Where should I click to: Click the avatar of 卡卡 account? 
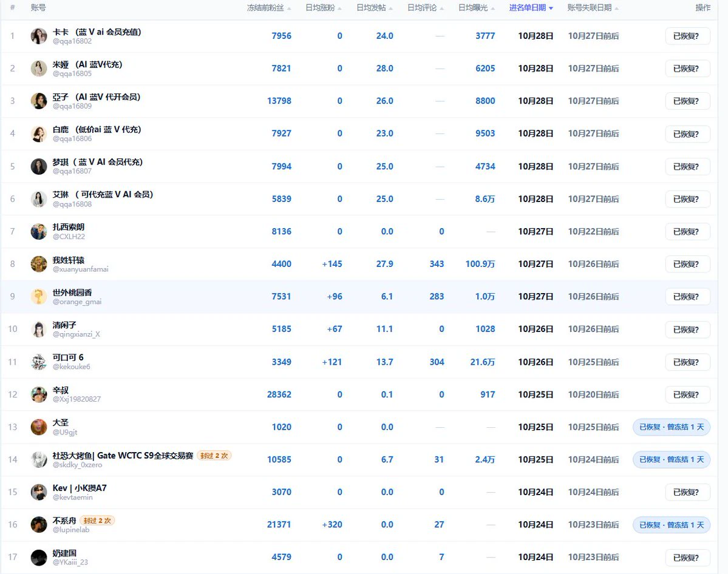tap(39, 36)
